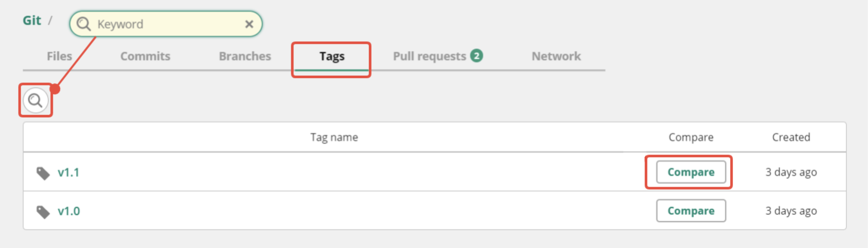Viewport: 868px width, 248px height.
Task: Click the tag icon beside v1.0
Action: click(x=43, y=212)
